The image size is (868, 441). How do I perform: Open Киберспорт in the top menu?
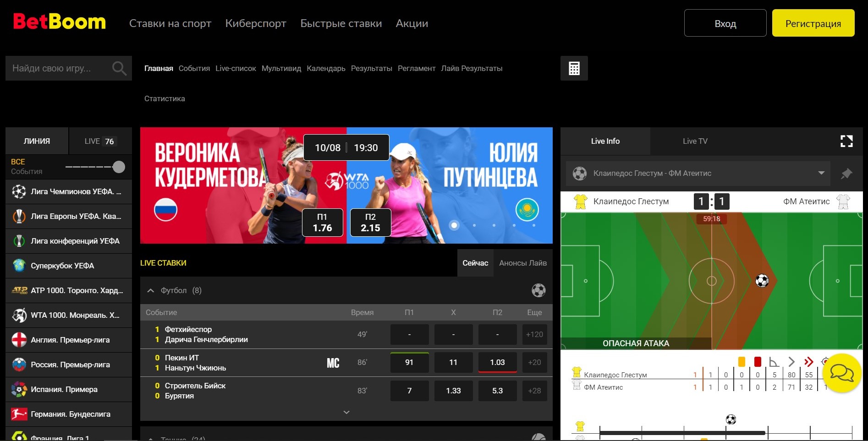coord(256,23)
